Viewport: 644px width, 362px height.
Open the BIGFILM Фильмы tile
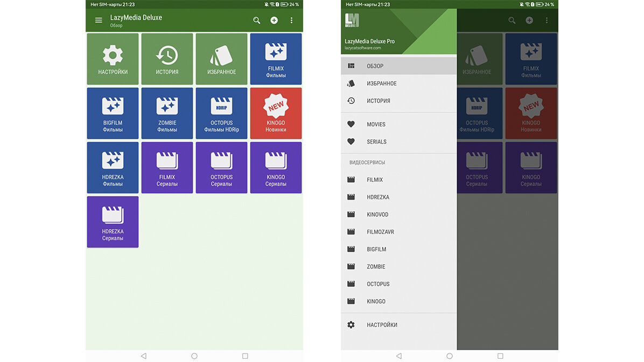pos(113,113)
